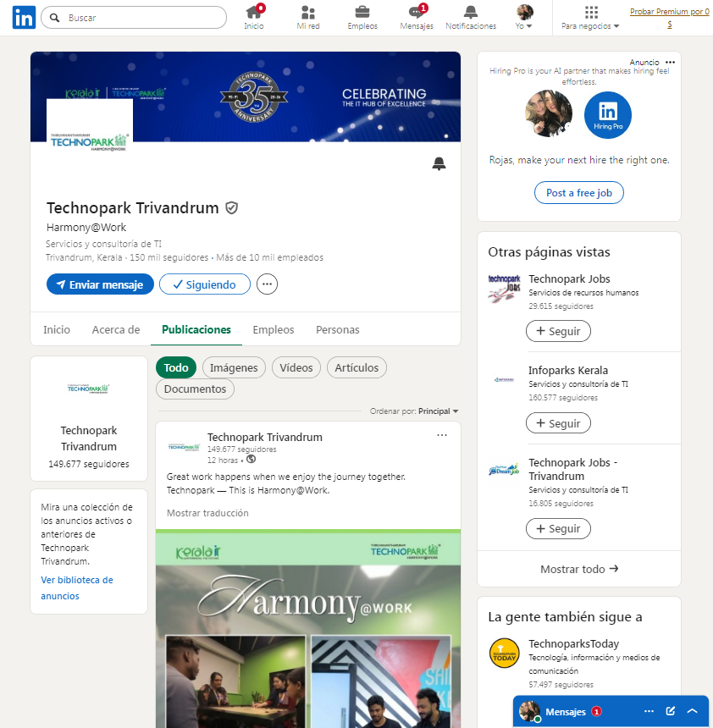The image size is (713, 728).
Task: Click the page notification bell under the banner
Action: click(x=439, y=163)
